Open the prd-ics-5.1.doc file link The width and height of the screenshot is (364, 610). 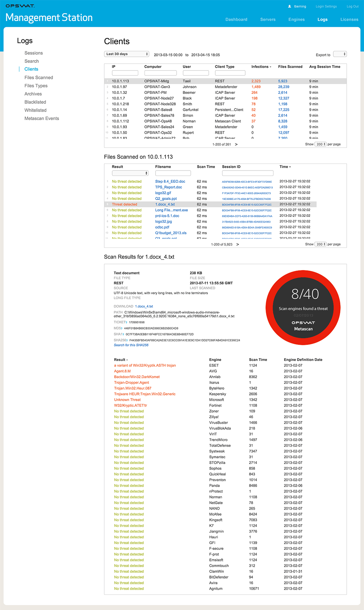tap(167, 216)
